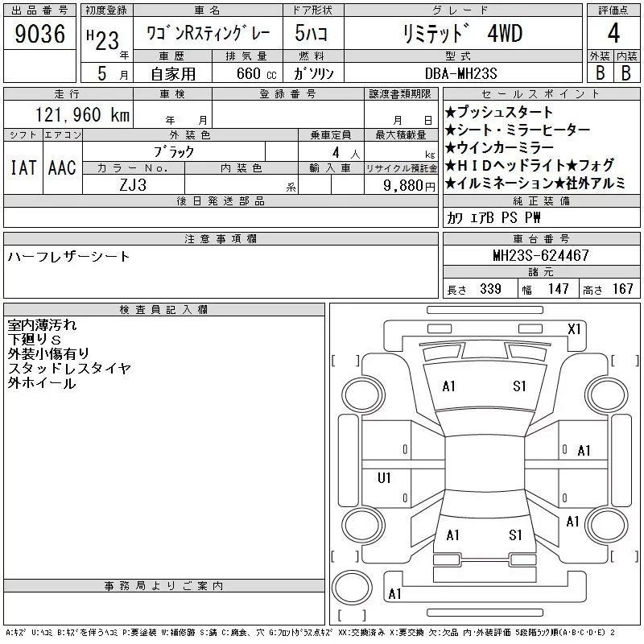Click the damage code legend at bottom
This screenshot has height=644, width=644.
coord(310,633)
